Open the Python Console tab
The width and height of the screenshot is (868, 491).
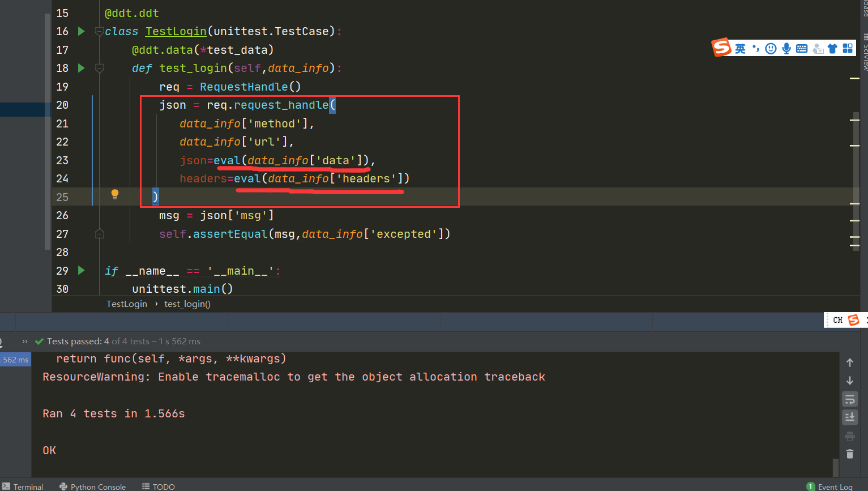coord(98,486)
